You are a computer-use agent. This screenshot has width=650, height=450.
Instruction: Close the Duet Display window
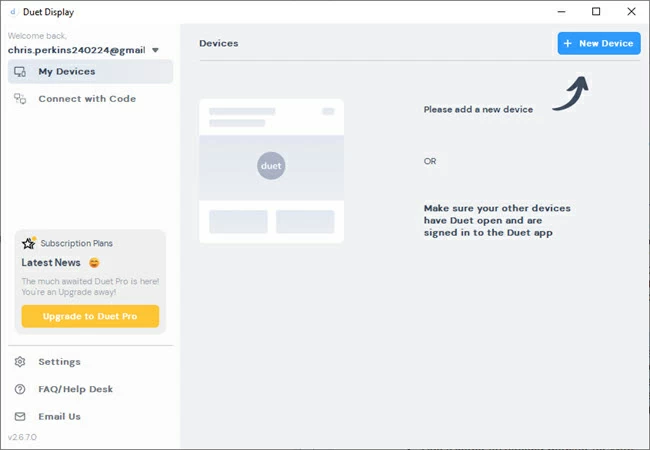click(x=631, y=12)
